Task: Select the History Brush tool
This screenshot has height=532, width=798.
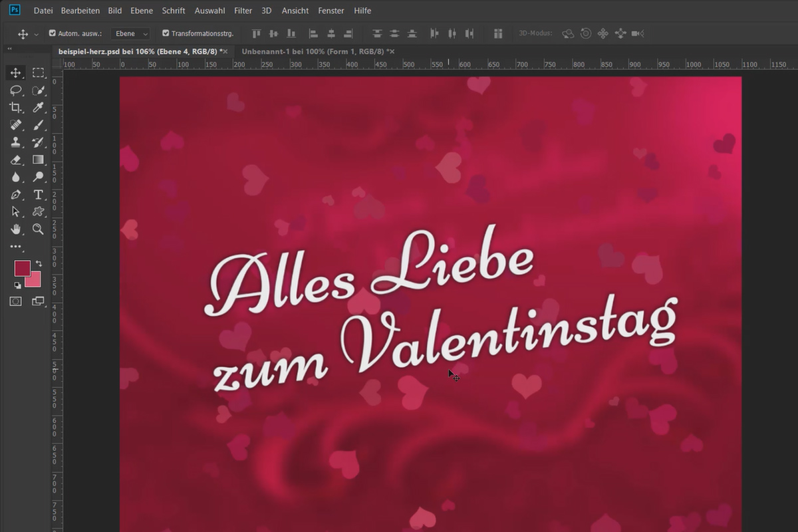Action: (39, 142)
